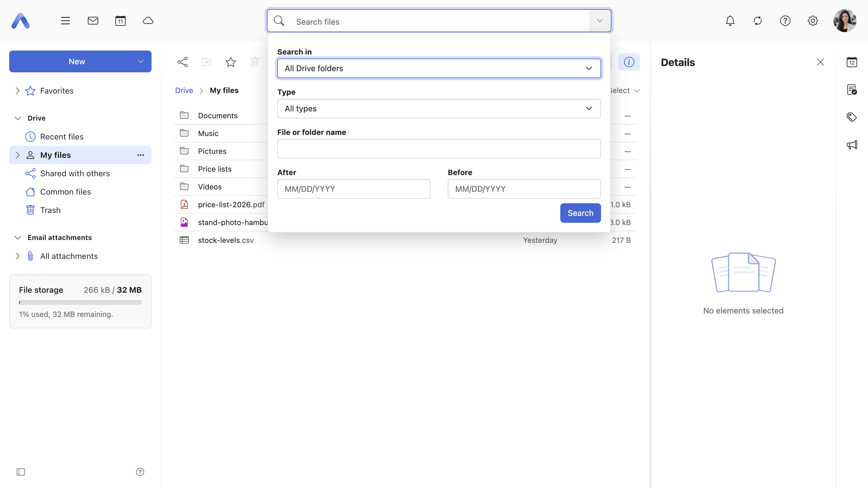Viewport: 868px width, 488px height.
Task: Open the Documents folder
Action: coord(218,116)
